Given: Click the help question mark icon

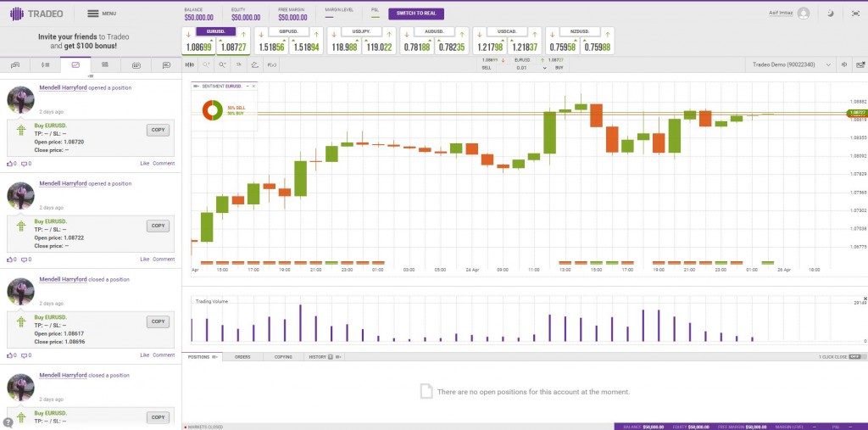Looking at the screenshot, I should point(8,423).
